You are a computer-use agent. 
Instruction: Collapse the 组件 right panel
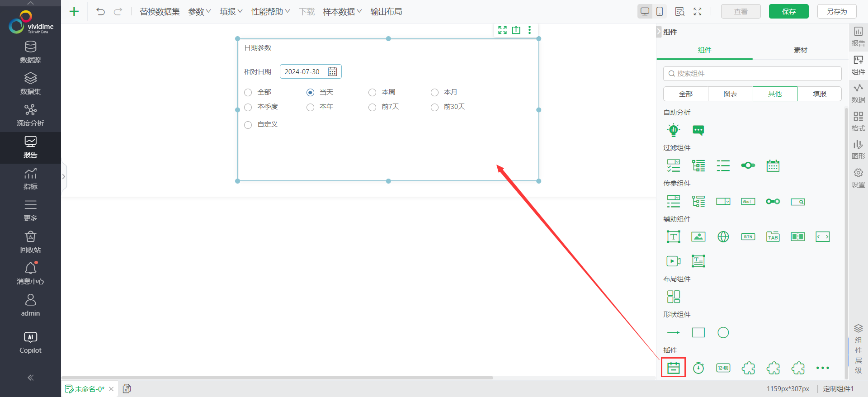click(659, 32)
